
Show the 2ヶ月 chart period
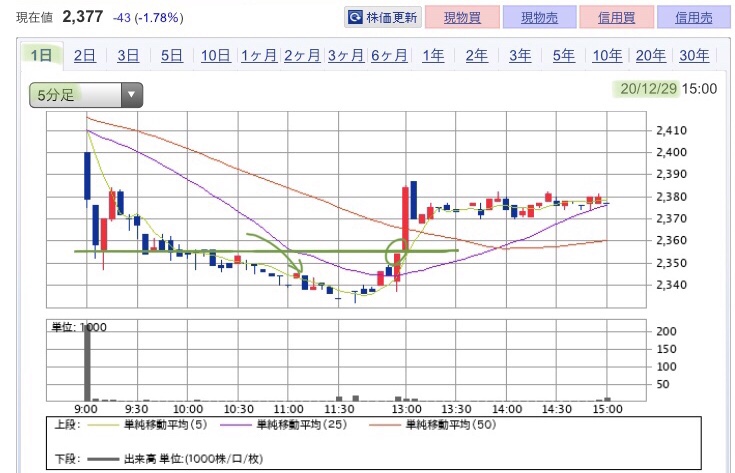coord(302,55)
